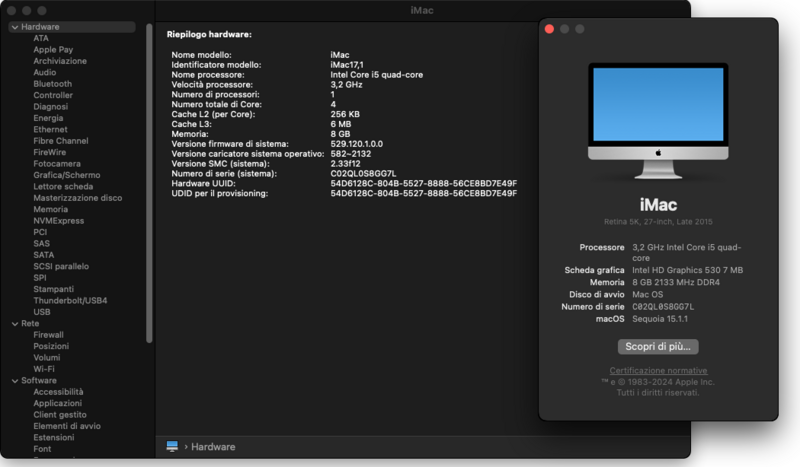
Task: Click 8 GB 2133 MHz DDR4 memory value
Action: click(x=676, y=282)
